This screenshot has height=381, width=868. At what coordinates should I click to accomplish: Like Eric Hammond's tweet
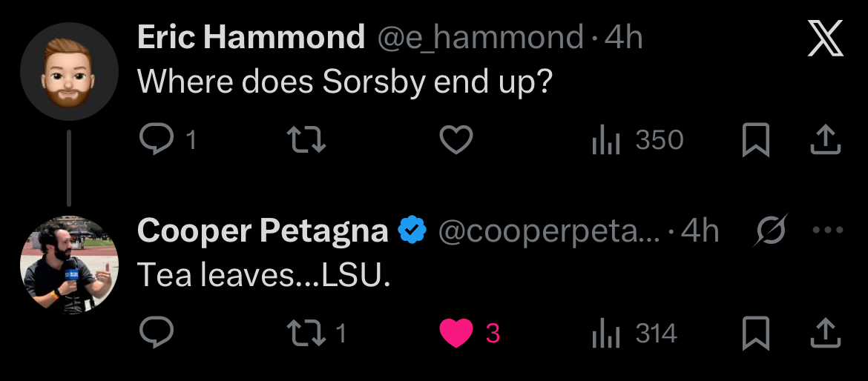tap(456, 140)
